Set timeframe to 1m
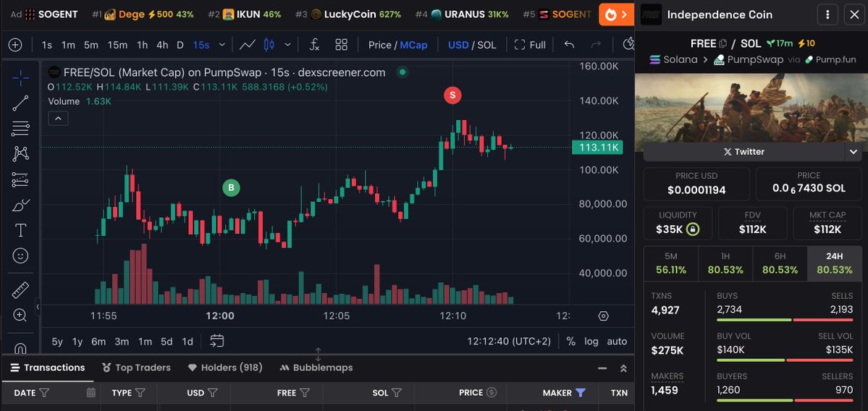868x411 pixels. 68,46
